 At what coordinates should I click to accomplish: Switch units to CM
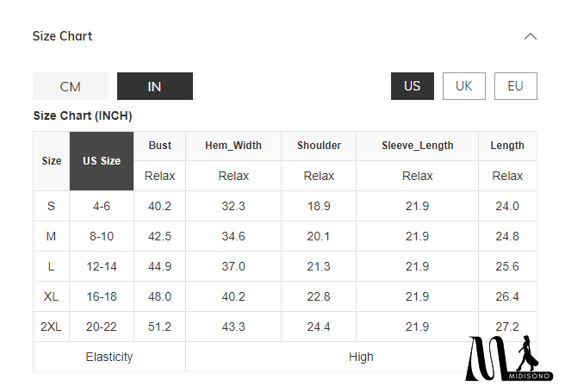71,86
